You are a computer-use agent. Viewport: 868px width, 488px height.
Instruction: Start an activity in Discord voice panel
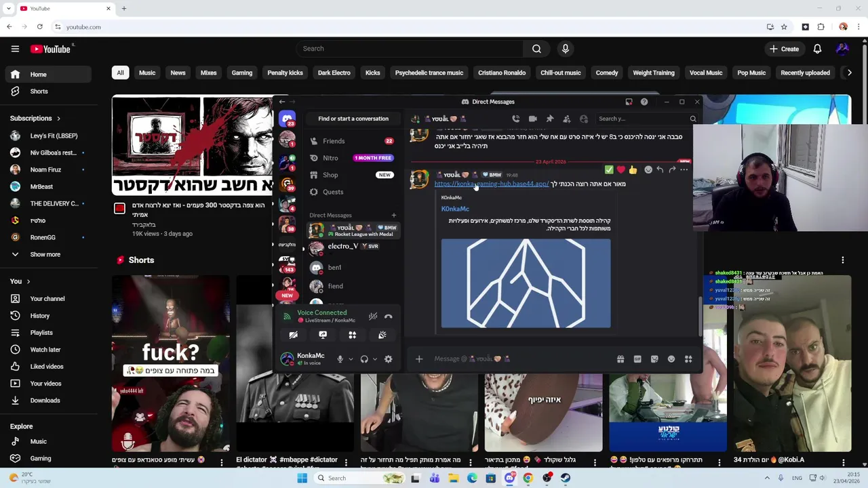353,335
